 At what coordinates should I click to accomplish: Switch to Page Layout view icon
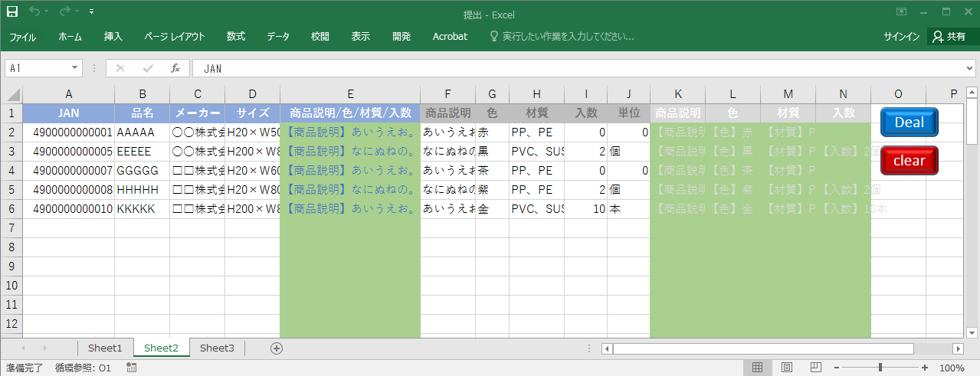point(786,368)
